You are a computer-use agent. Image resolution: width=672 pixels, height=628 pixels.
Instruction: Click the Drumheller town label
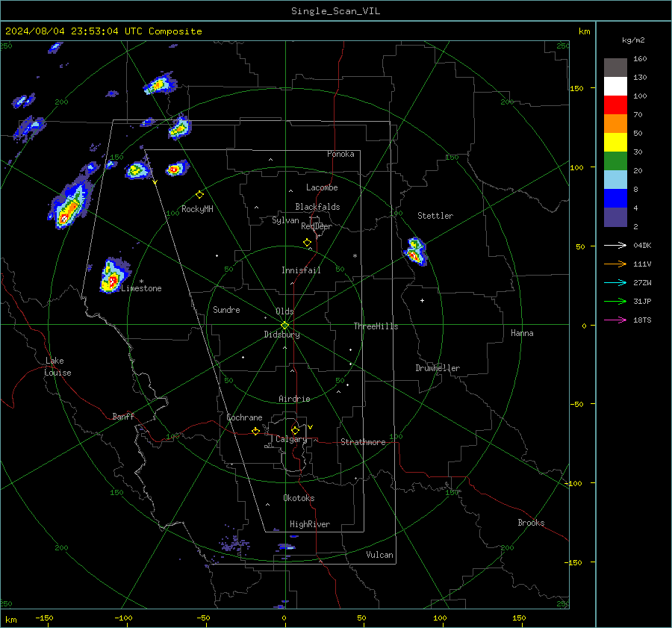(x=438, y=368)
